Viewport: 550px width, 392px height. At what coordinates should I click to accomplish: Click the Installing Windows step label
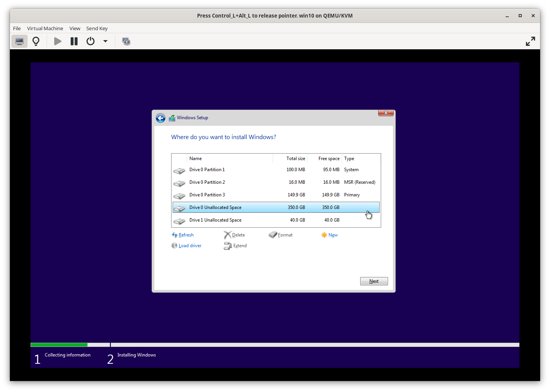coord(137,355)
